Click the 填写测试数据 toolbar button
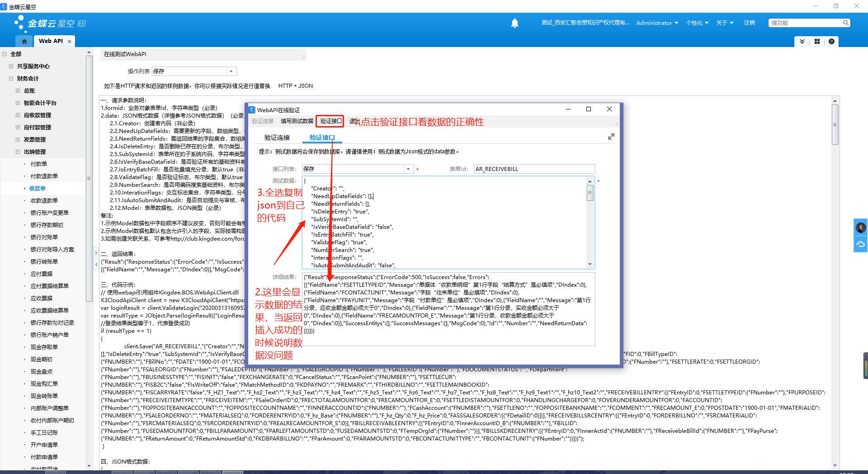Viewport: 868px width, 474px height. pos(297,121)
